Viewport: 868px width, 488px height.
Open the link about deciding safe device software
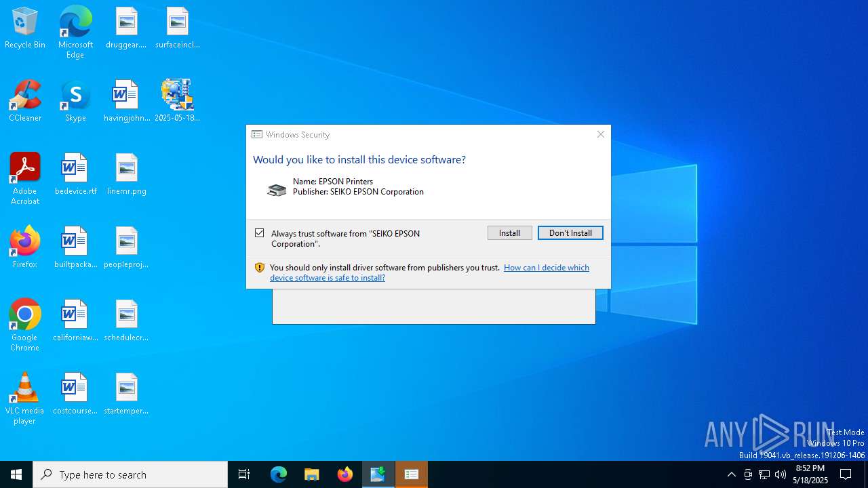[429, 272]
